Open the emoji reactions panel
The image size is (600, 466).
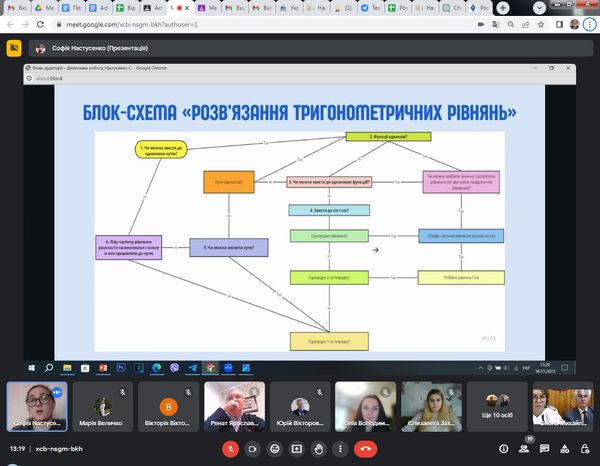276,449
